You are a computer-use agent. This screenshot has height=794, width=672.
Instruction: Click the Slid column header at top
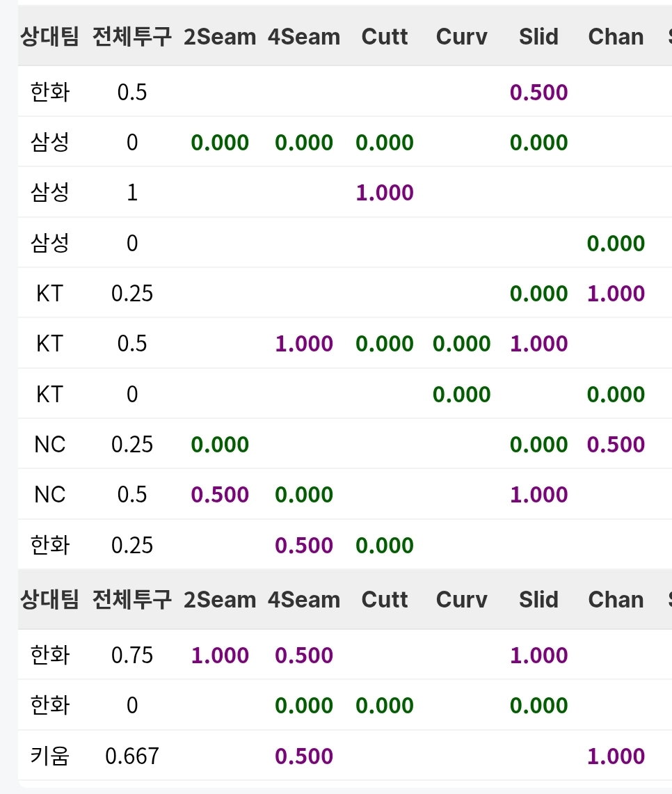pos(538,36)
